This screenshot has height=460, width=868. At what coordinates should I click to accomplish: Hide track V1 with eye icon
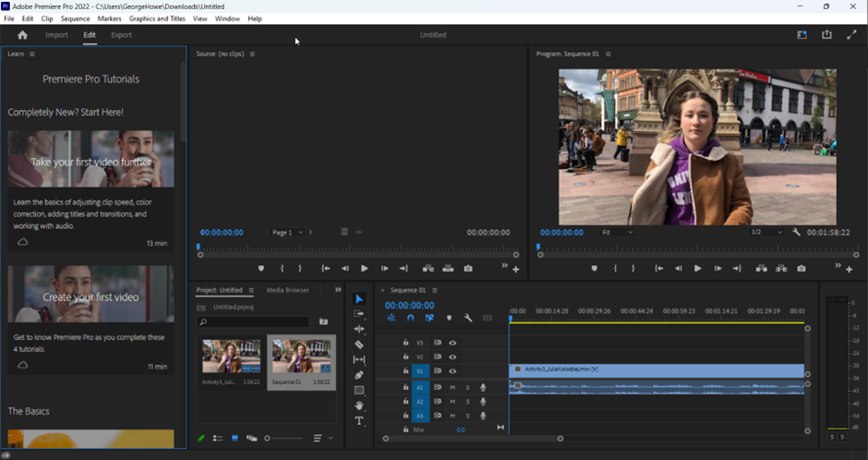click(452, 371)
